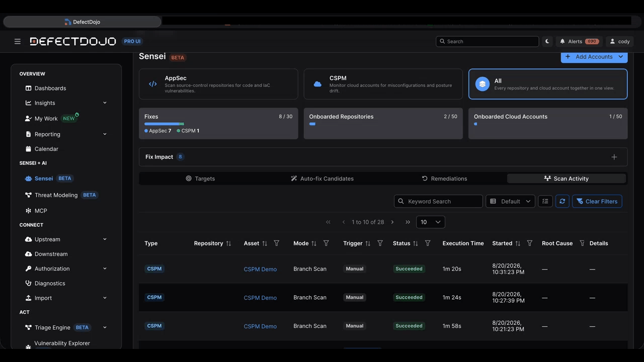Go to the next results page
This screenshot has width=644, height=362.
(x=392, y=222)
